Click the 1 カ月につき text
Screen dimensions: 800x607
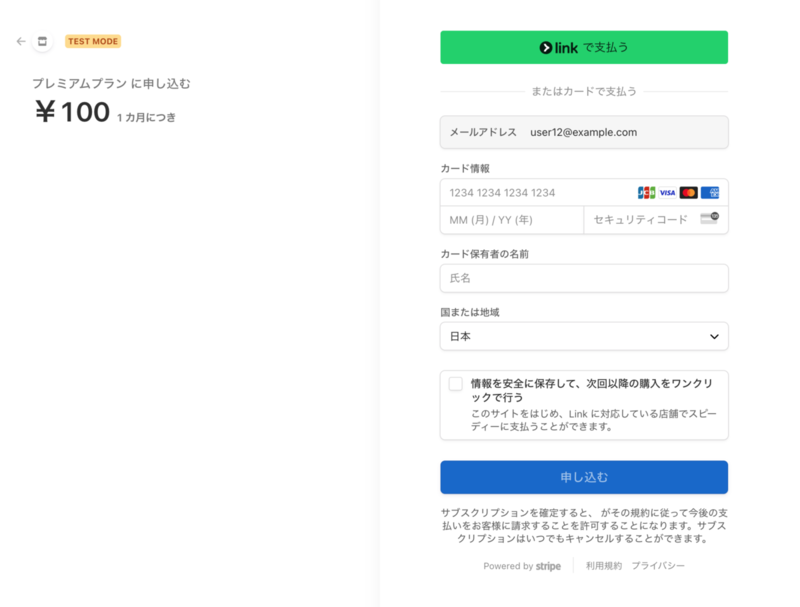(x=146, y=117)
